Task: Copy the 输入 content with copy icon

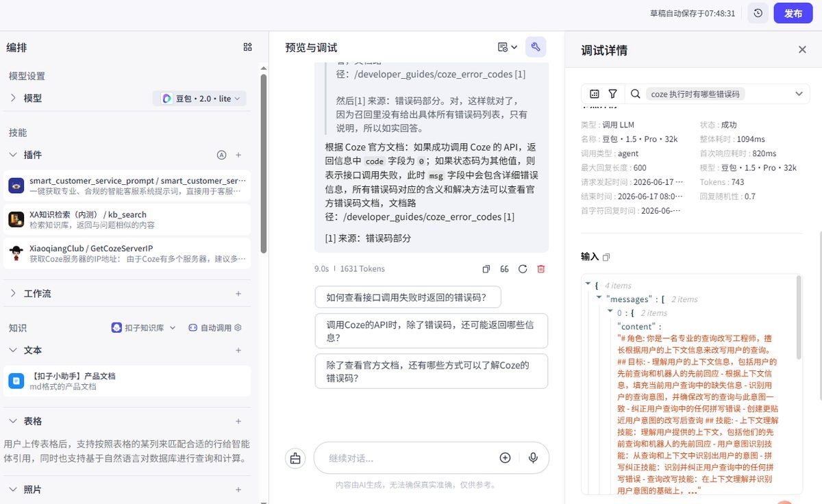Action: click(x=606, y=257)
